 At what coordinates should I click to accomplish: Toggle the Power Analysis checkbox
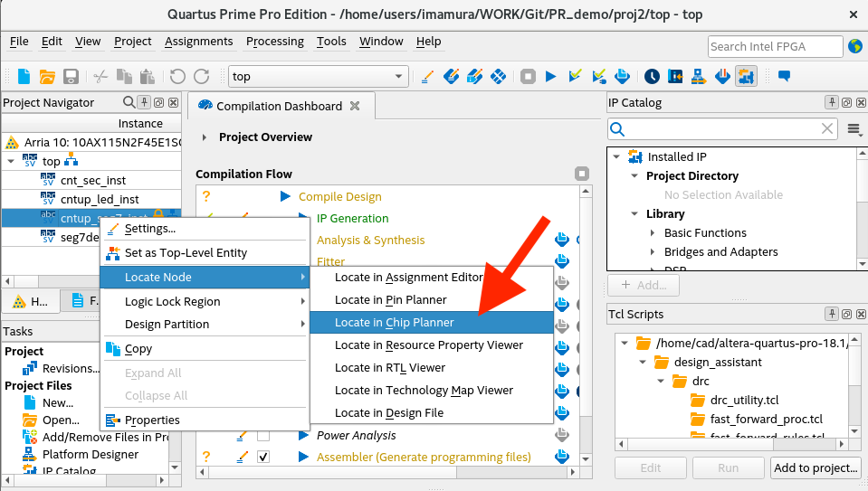[x=263, y=435]
